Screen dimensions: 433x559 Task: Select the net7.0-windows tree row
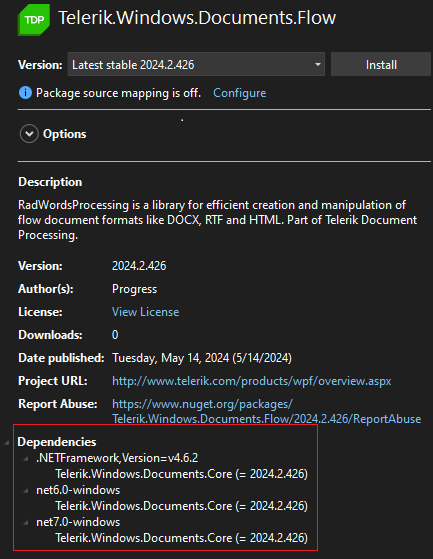[x=78, y=522]
